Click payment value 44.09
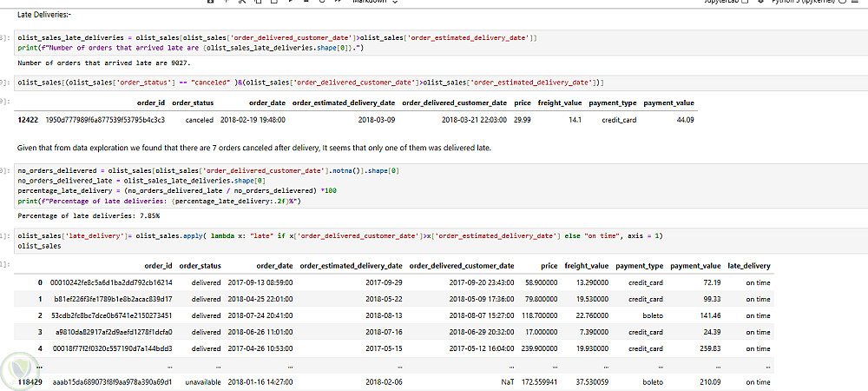 [686, 120]
